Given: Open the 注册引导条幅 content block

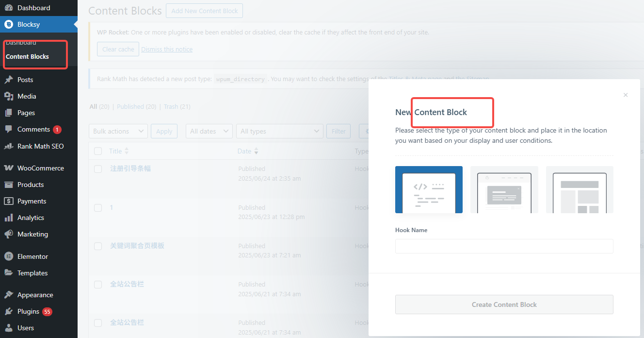Looking at the screenshot, I should pyautogui.click(x=130, y=169).
